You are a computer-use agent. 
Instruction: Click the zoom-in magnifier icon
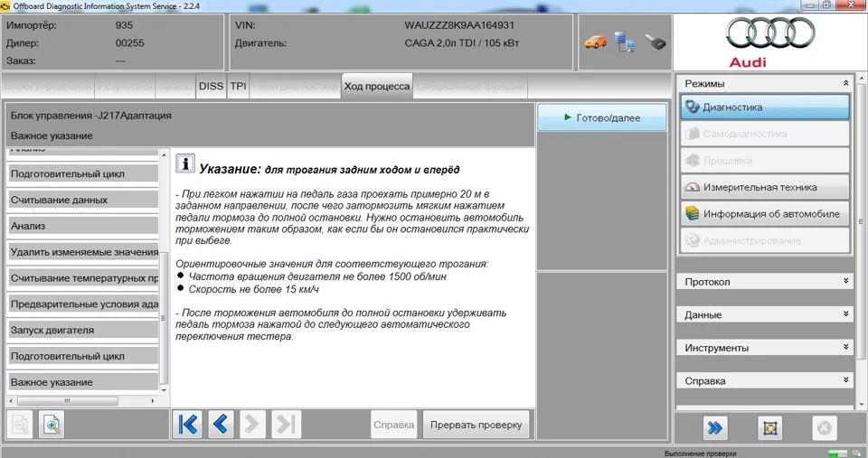[52, 425]
